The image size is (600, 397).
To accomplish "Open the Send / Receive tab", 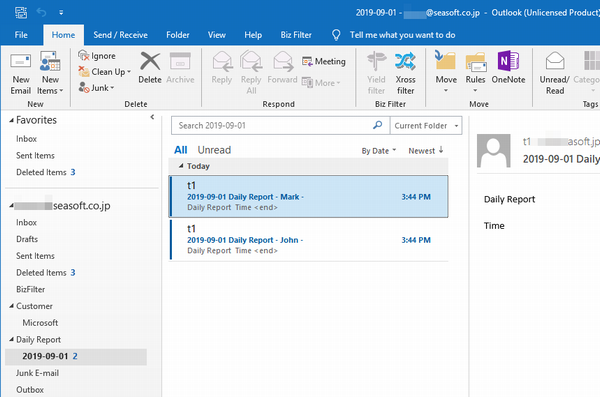I will [x=120, y=35].
